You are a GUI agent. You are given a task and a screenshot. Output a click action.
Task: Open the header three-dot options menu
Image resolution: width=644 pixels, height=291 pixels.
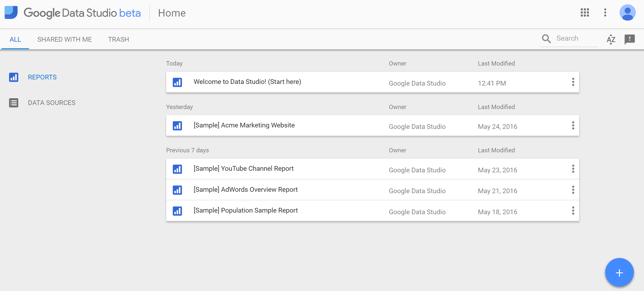click(x=605, y=12)
